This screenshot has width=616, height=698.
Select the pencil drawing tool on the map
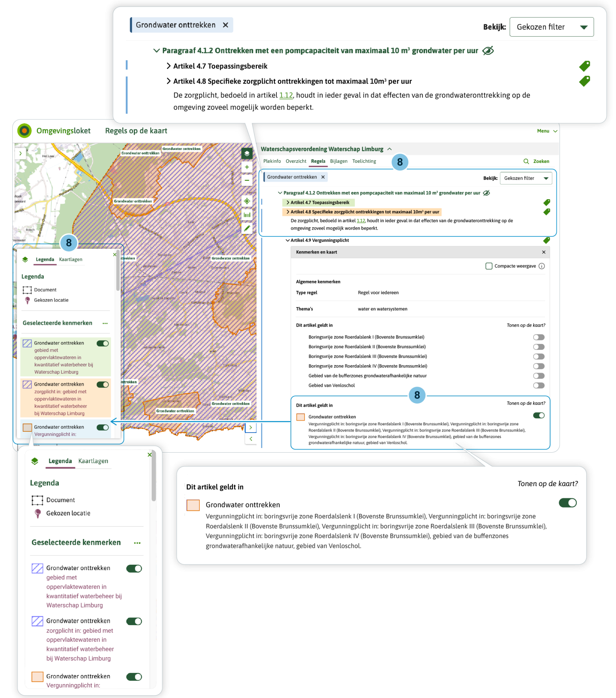click(x=246, y=228)
